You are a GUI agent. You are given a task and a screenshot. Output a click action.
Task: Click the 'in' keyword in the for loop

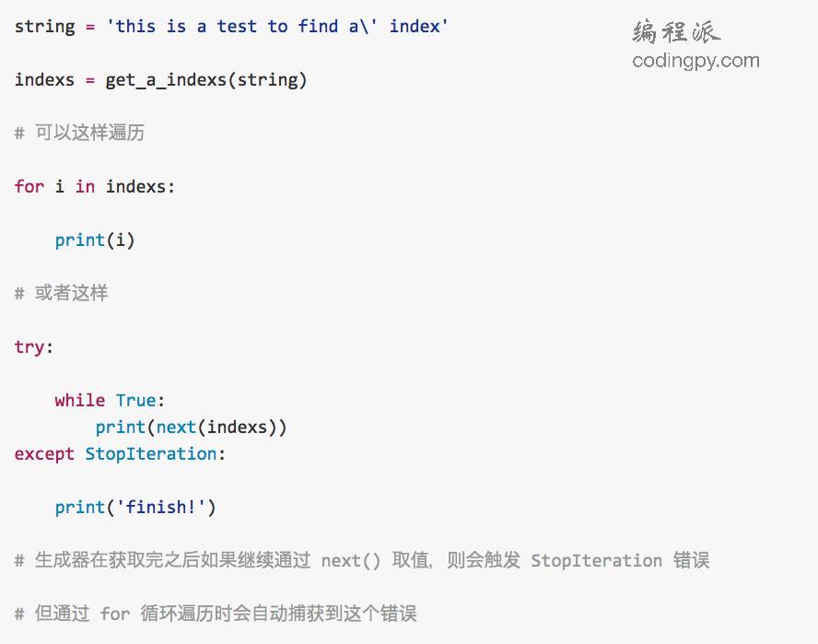85,186
